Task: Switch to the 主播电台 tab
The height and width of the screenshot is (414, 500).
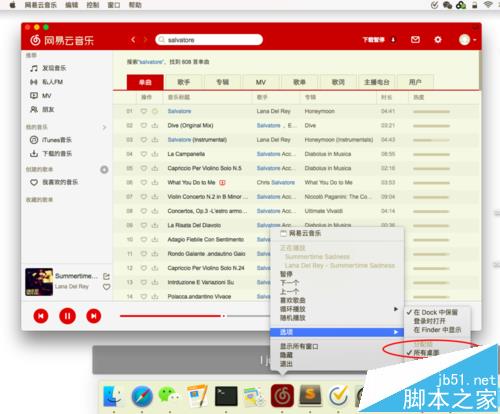Action: coord(376,82)
